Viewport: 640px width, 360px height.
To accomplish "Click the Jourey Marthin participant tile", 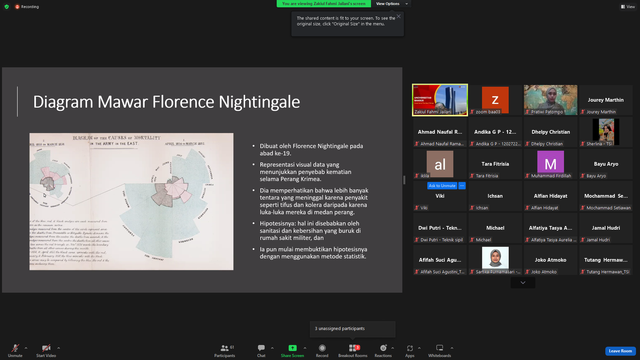I will (x=606, y=100).
